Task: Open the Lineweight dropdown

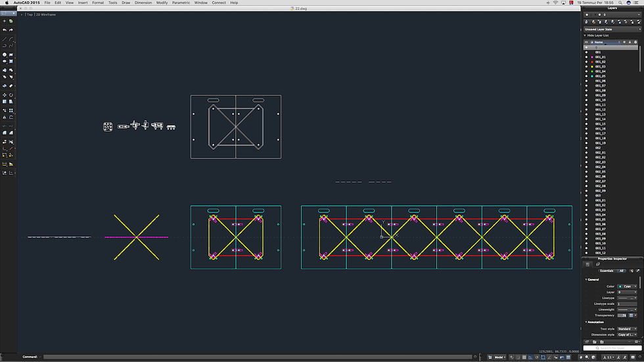Action: point(627,309)
